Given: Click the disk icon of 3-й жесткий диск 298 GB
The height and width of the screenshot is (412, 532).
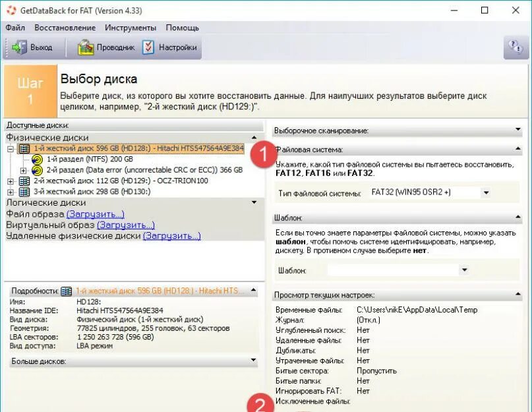Looking at the screenshot, I should pos(24,192).
